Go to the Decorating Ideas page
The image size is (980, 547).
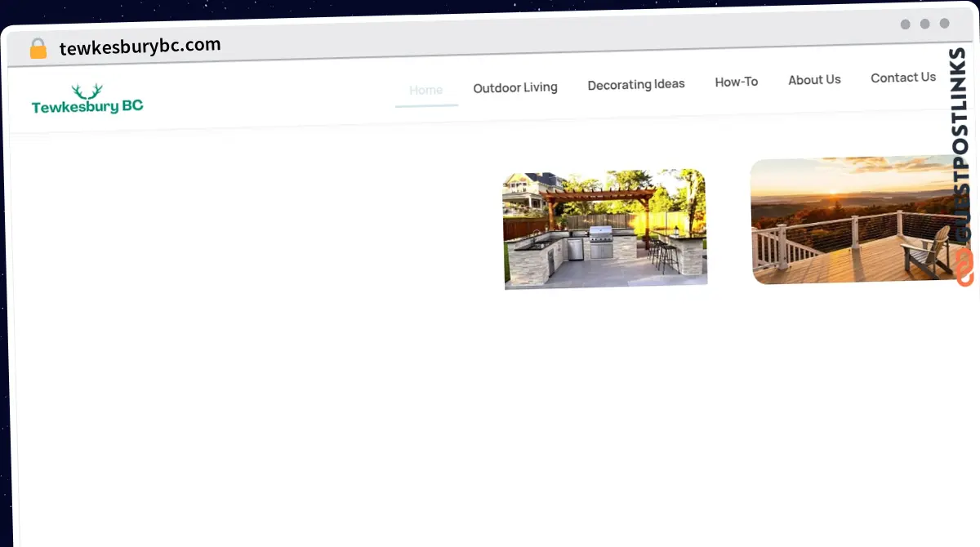coord(636,84)
